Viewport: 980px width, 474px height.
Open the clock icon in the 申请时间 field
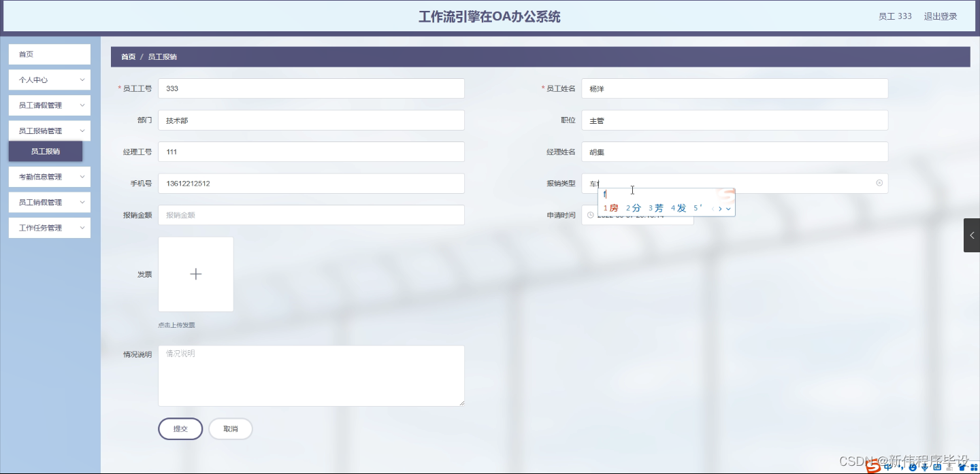coord(590,214)
